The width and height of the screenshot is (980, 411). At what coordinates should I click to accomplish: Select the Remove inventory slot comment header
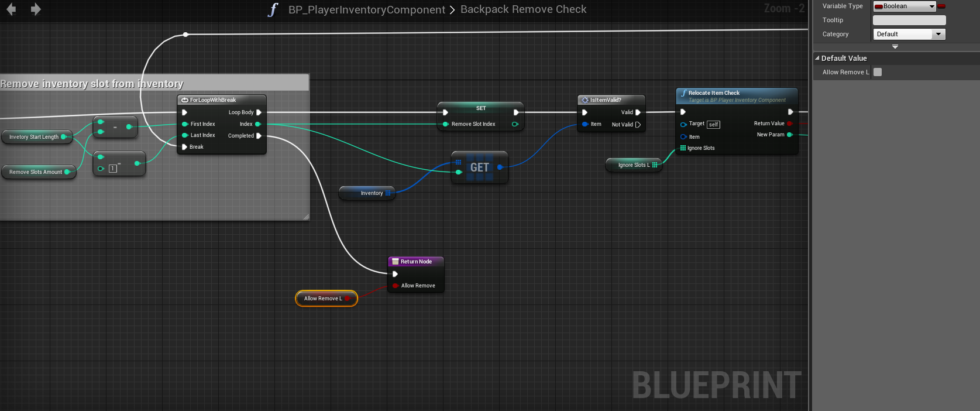pos(154,83)
